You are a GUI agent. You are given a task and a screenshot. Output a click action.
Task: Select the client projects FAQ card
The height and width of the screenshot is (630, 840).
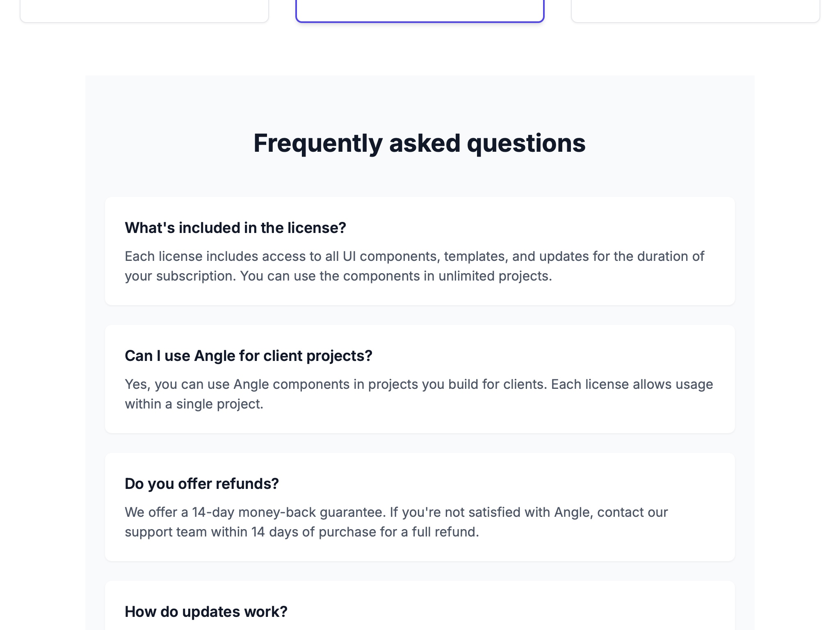coord(420,379)
